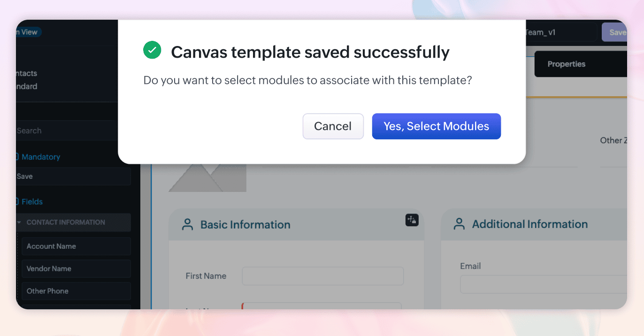Image resolution: width=644 pixels, height=336 pixels.
Task: Click Cancel in the saved dialog
Action: [333, 126]
